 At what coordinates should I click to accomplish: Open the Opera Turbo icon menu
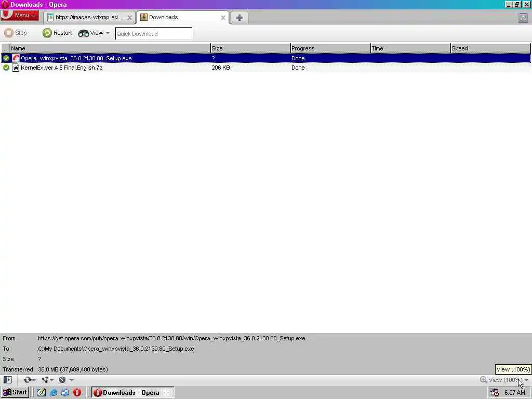62,380
